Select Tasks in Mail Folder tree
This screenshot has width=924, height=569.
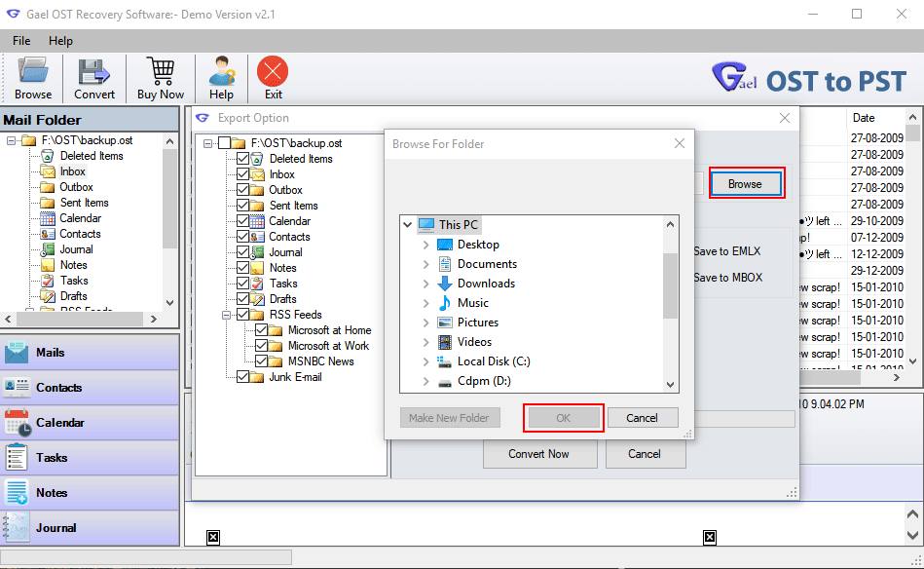[74, 281]
